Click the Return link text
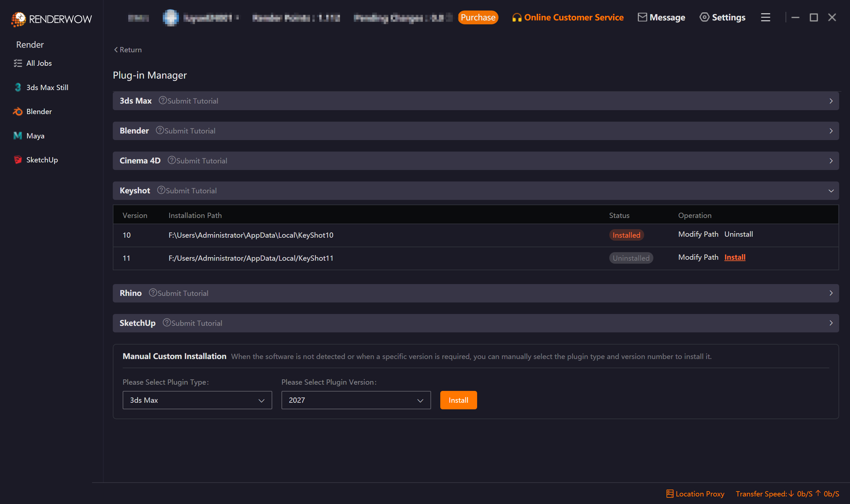Viewport: 850px width, 504px height. (x=131, y=50)
